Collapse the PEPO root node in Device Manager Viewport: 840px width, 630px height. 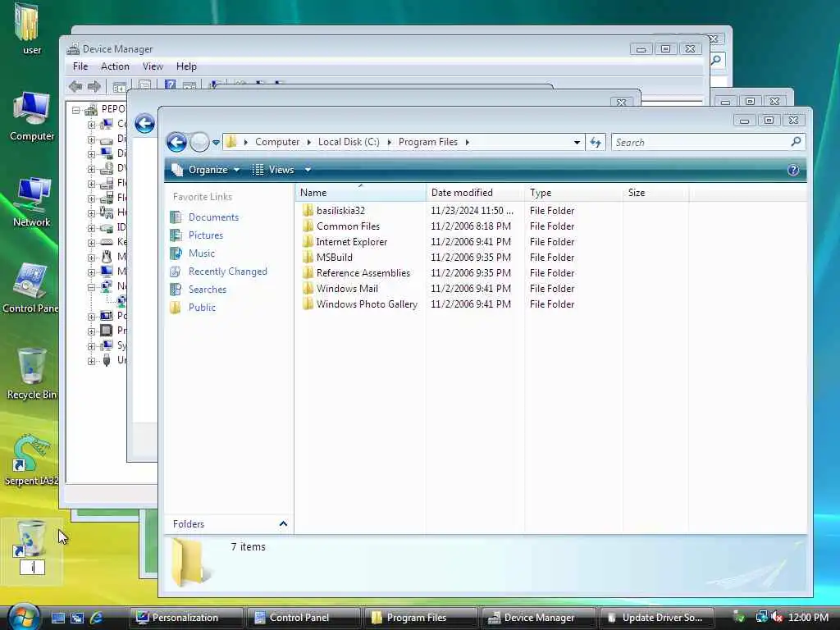pyautogui.click(x=76, y=110)
